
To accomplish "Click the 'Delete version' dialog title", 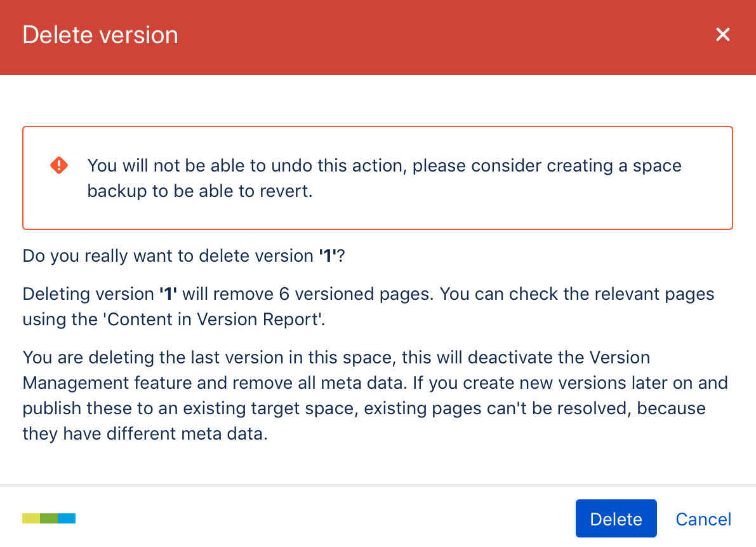I will point(100,35).
